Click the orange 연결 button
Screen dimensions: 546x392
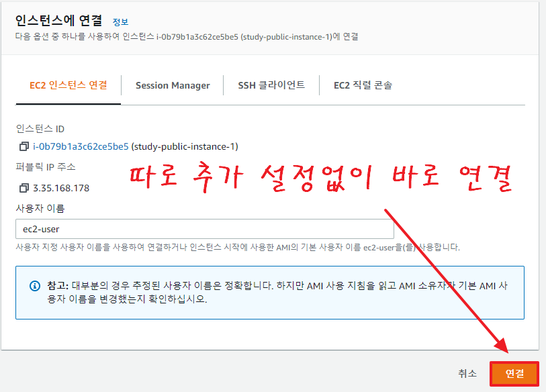click(x=514, y=374)
